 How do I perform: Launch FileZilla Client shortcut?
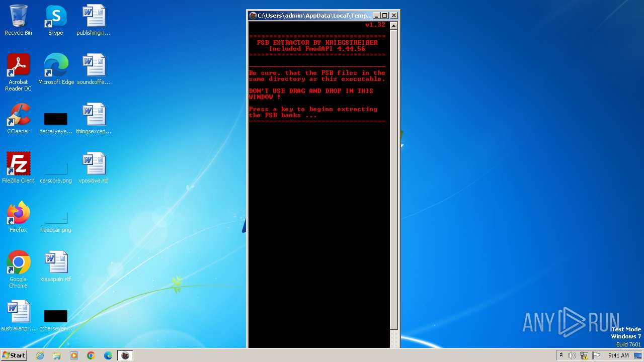(x=18, y=168)
